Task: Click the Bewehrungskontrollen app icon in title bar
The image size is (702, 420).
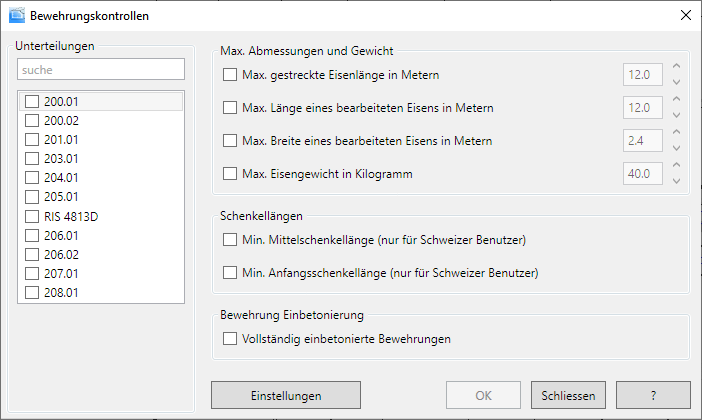Action: click(x=16, y=15)
